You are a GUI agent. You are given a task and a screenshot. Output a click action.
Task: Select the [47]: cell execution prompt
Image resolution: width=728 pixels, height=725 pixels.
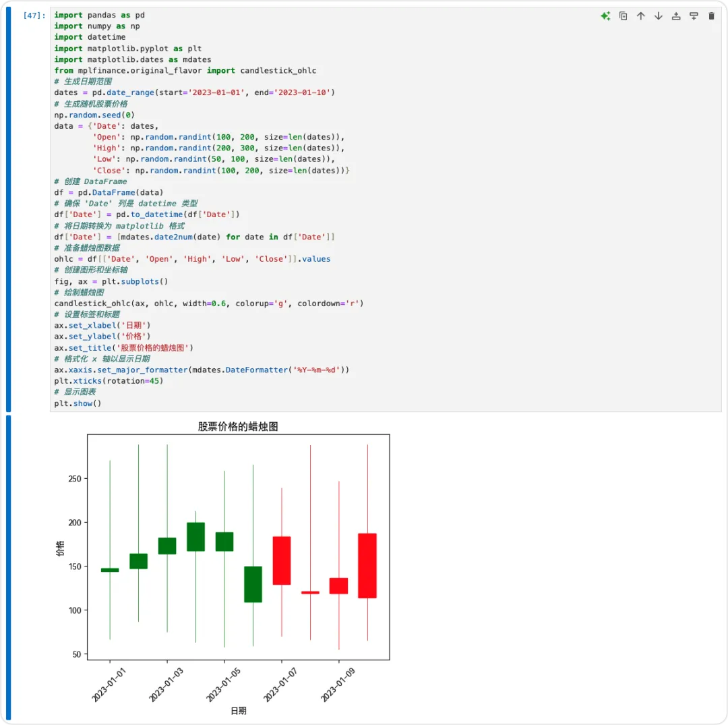click(x=34, y=16)
